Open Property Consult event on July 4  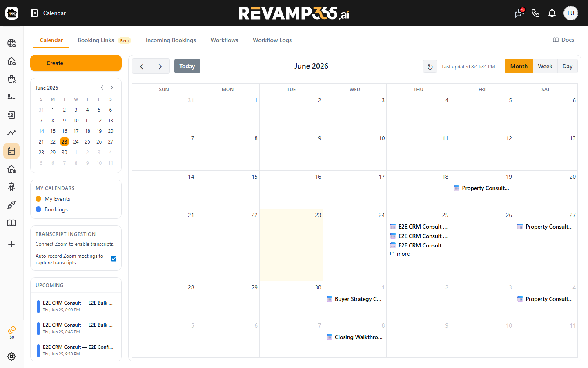[546, 299]
